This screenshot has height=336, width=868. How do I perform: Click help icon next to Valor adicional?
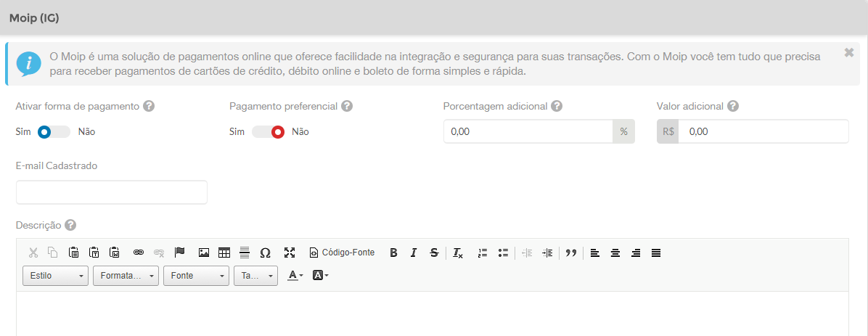733,106
